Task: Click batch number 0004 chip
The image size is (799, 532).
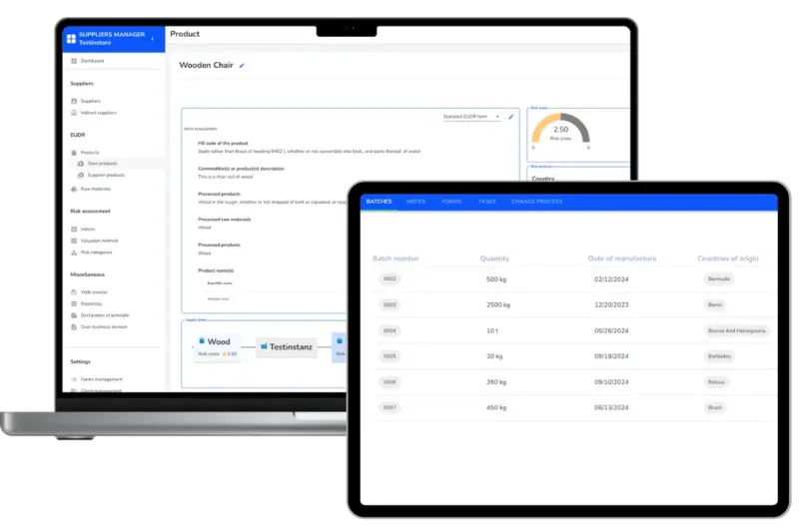Action: pyautogui.click(x=390, y=330)
